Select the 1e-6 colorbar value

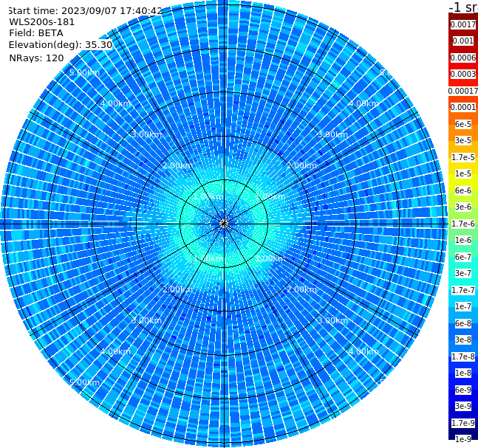coord(463,240)
